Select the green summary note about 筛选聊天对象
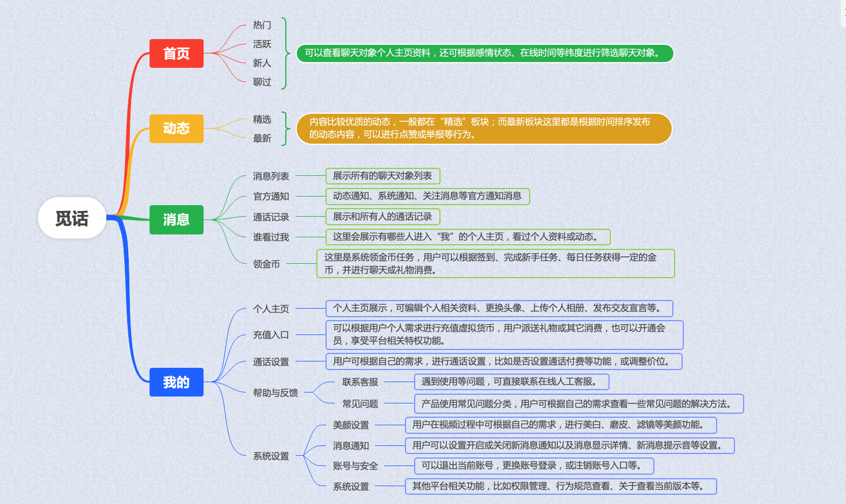 pos(485,53)
